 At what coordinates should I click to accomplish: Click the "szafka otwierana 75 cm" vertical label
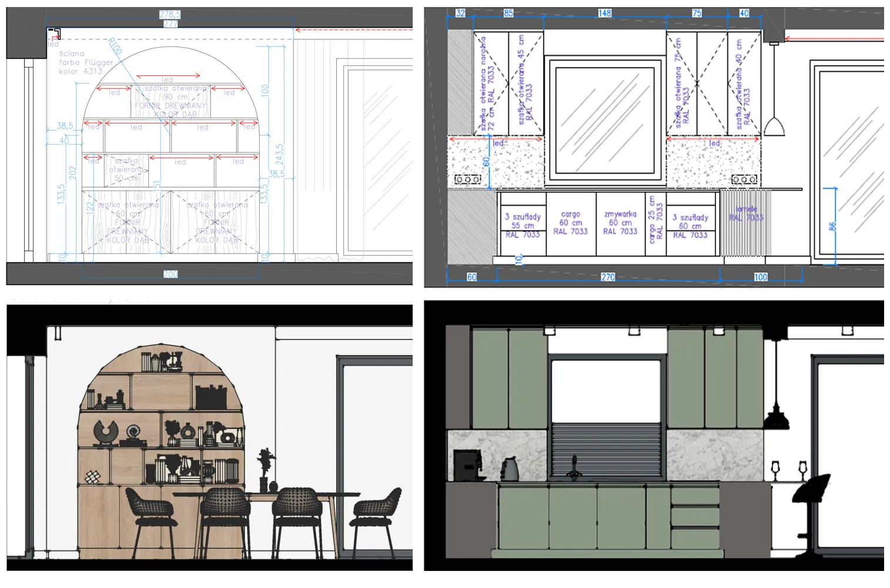(x=678, y=83)
